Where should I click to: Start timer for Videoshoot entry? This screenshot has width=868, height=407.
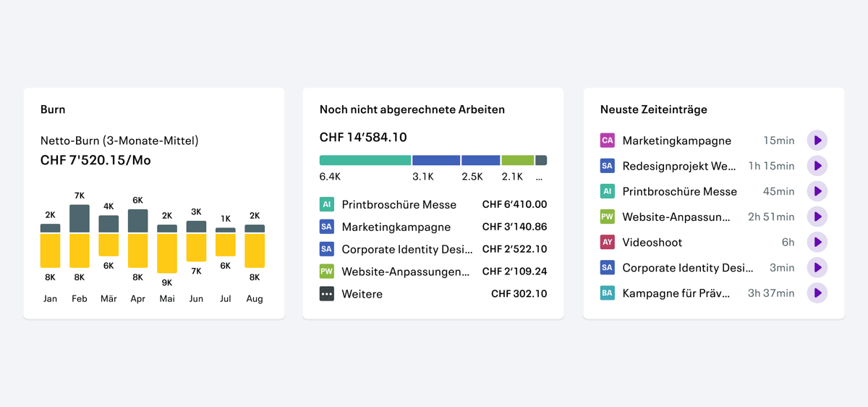(x=817, y=242)
